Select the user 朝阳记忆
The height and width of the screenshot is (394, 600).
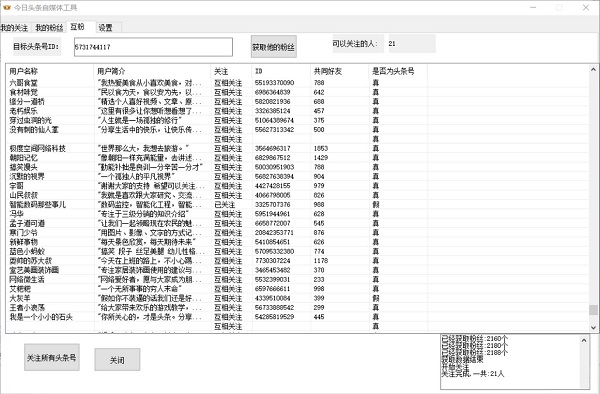pyautogui.click(x=24, y=158)
